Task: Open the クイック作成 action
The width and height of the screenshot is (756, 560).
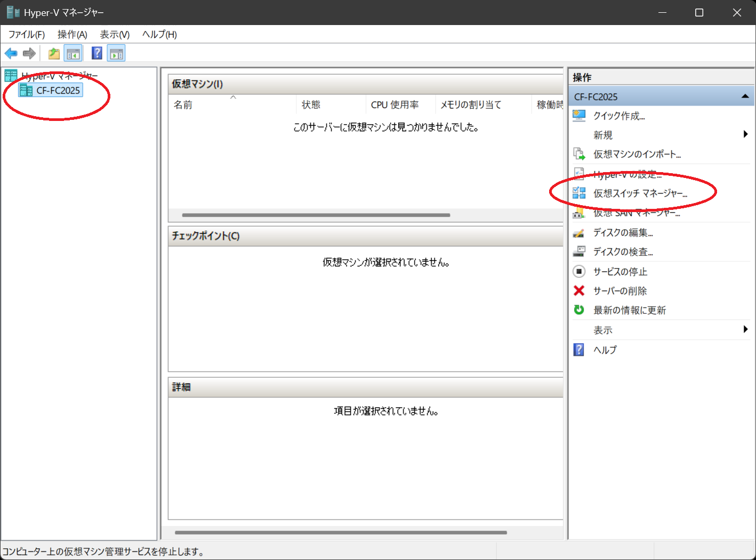Action: tap(618, 116)
